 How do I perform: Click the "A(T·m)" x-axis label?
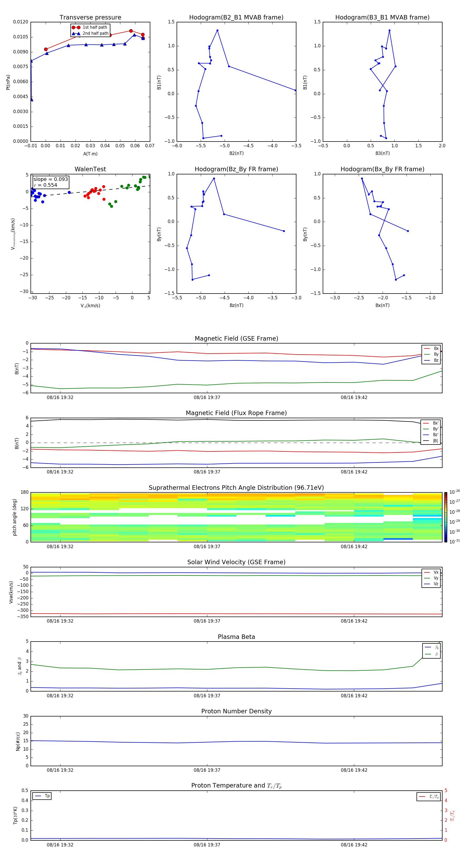tap(90, 154)
